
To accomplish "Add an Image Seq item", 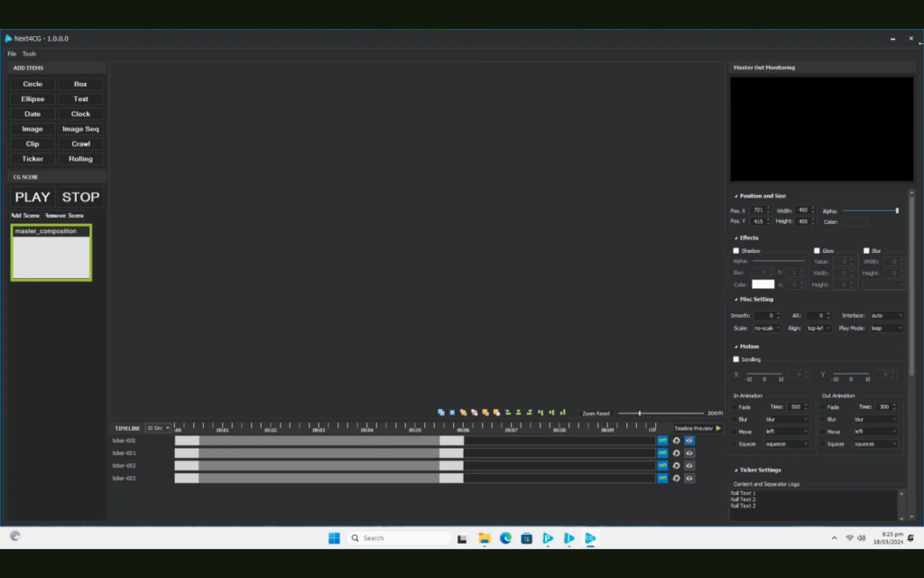I will [x=80, y=128].
